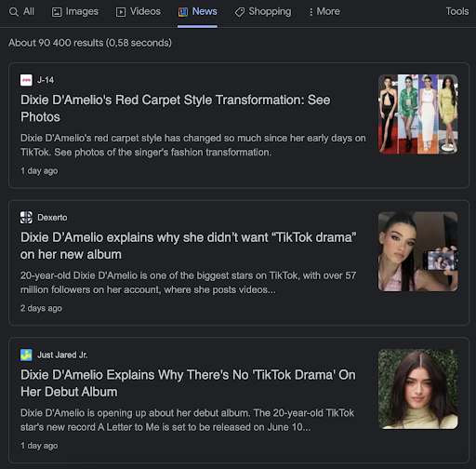Open the Shopping search tab
Screen dimensions: 476x469
pos(263,12)
